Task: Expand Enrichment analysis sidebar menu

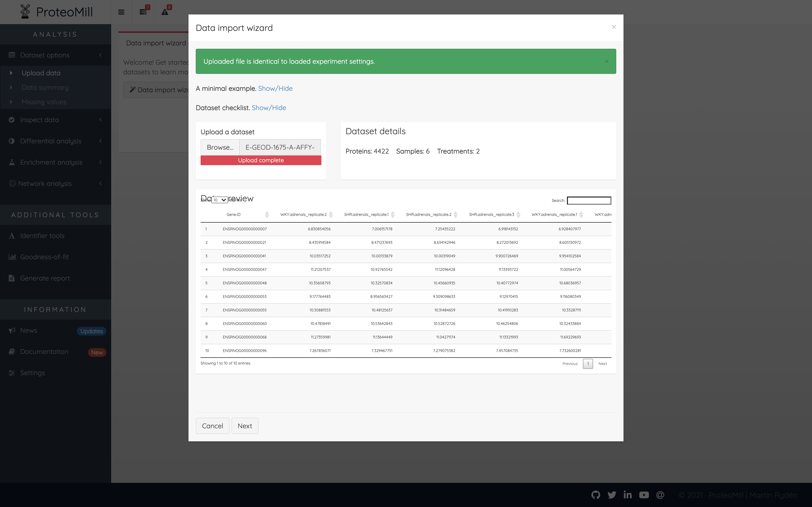Action: 51,162
